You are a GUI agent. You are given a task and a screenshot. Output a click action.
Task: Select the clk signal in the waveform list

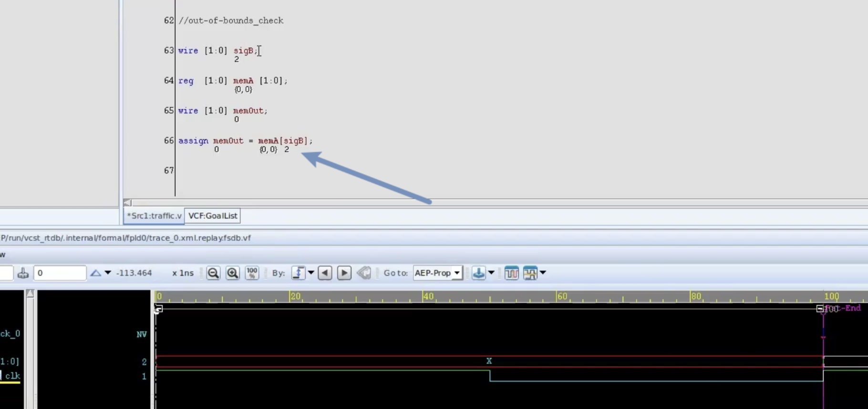(12, 376)
